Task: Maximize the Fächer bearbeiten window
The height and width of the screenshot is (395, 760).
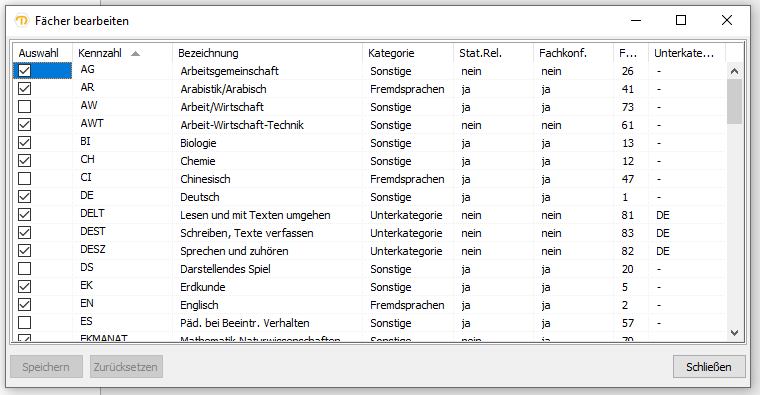Action: (681, 20)
